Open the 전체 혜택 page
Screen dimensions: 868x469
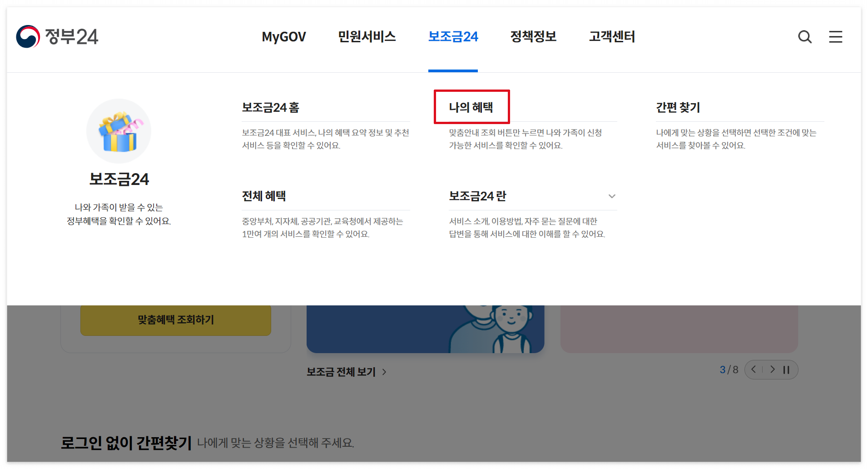pyautogui.click(x=264, y=196)
